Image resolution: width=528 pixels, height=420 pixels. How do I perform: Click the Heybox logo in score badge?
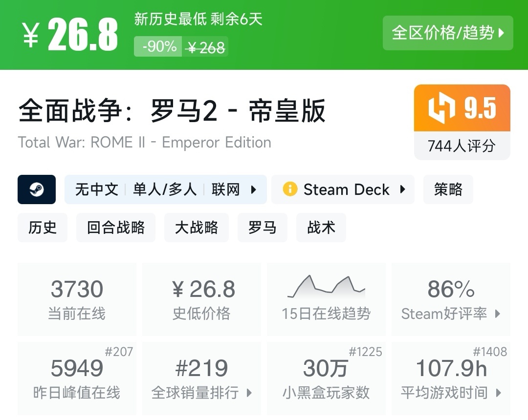point(441,108)
